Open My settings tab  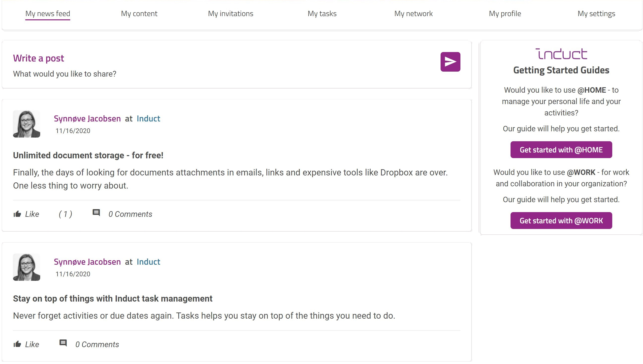(596, 13)
